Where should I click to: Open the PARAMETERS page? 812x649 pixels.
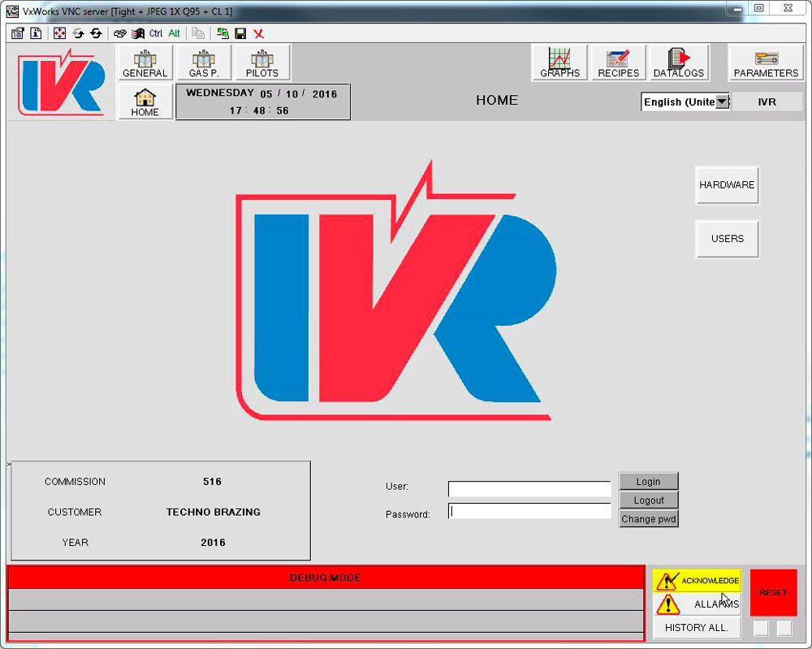[766, 63]
